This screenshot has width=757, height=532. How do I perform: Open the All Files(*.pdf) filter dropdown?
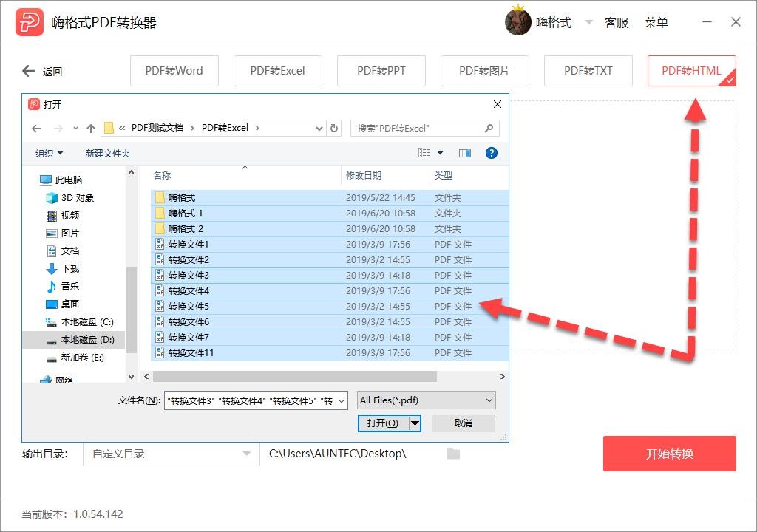pos(427,400)
